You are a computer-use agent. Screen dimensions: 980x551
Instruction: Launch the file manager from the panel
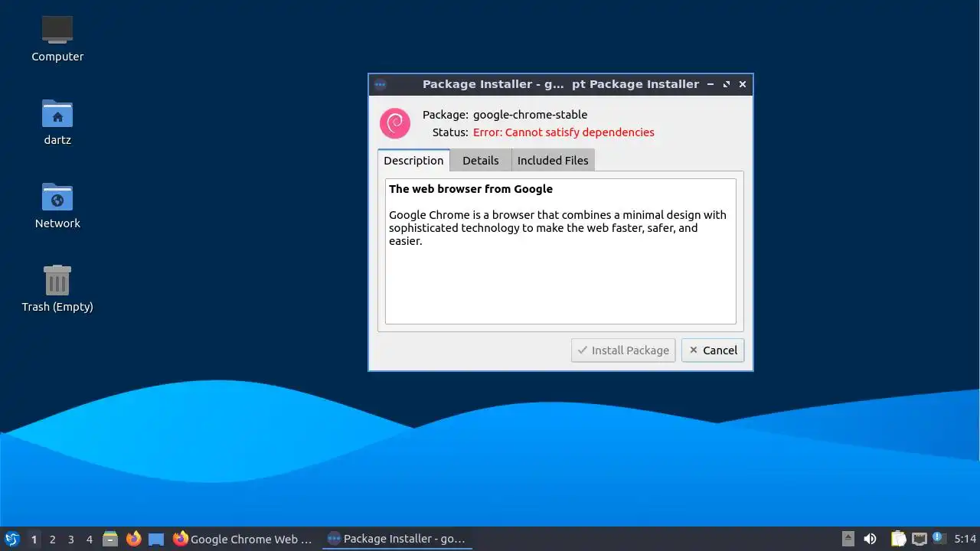pos(110,539)
